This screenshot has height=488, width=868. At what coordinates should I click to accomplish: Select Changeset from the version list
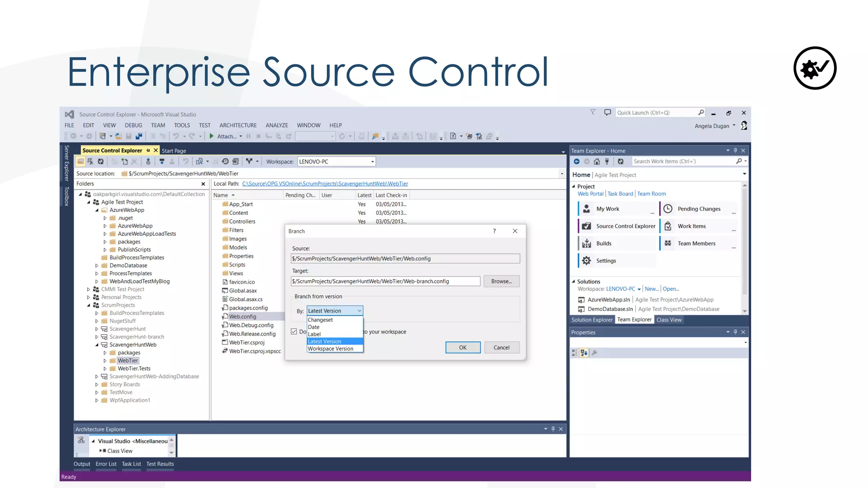coord(335,320)
